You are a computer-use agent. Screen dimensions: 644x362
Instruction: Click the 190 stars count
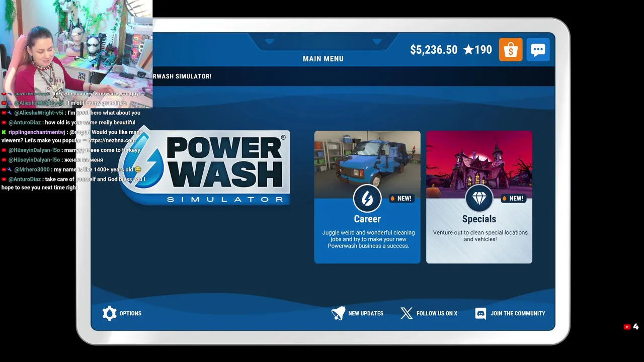(483, 50)
